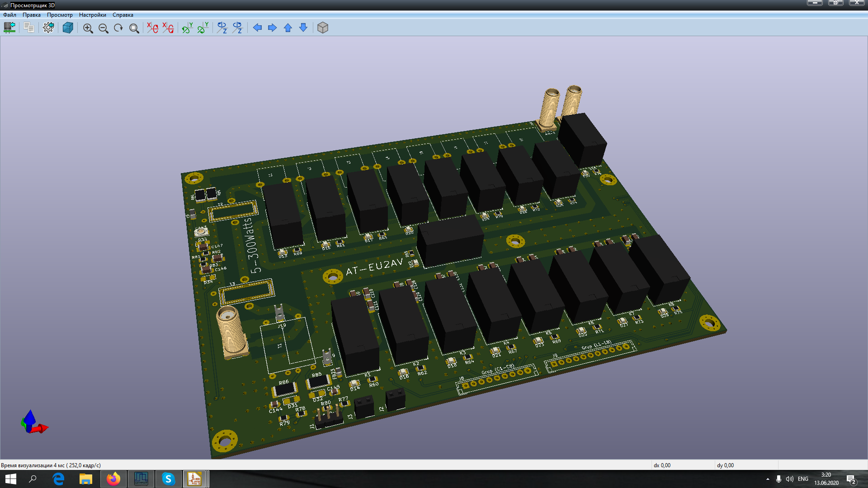Rotate X clockwise with first red icon
868x488 pixels.
point(152,28)
